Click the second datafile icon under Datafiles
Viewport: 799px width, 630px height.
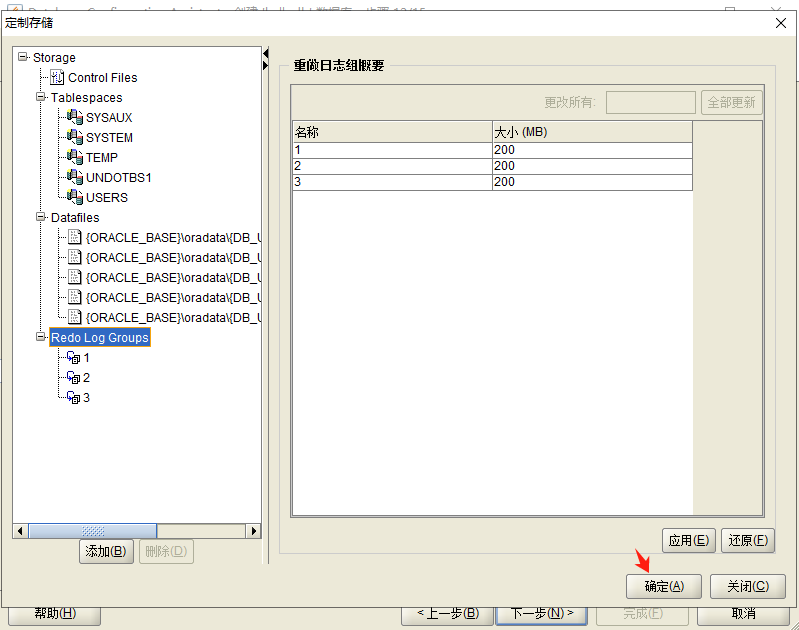tap(75, 257)
